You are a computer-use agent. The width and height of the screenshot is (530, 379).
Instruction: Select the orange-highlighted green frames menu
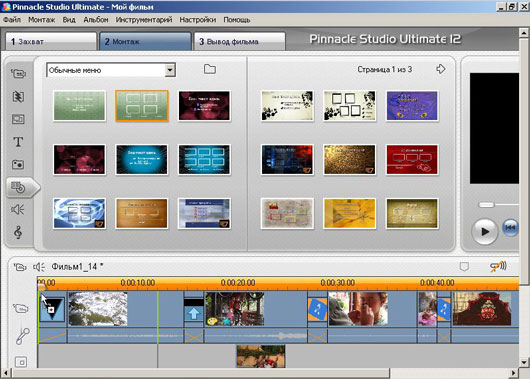[142, 106]
